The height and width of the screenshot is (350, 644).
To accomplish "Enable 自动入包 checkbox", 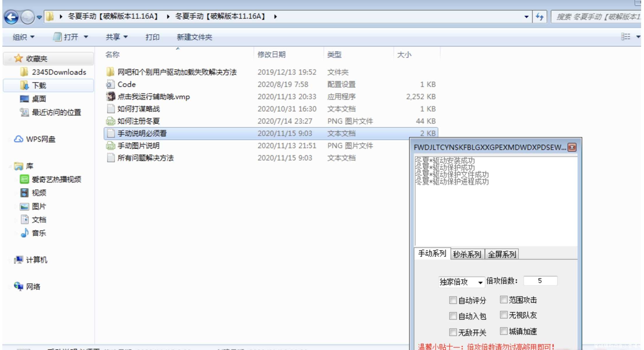I will 453,316.
